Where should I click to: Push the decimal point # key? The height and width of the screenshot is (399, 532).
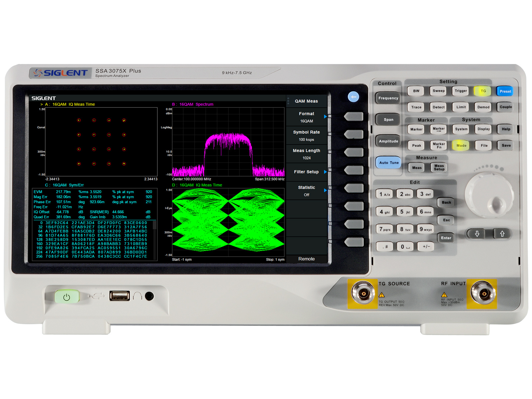(384, 247)
